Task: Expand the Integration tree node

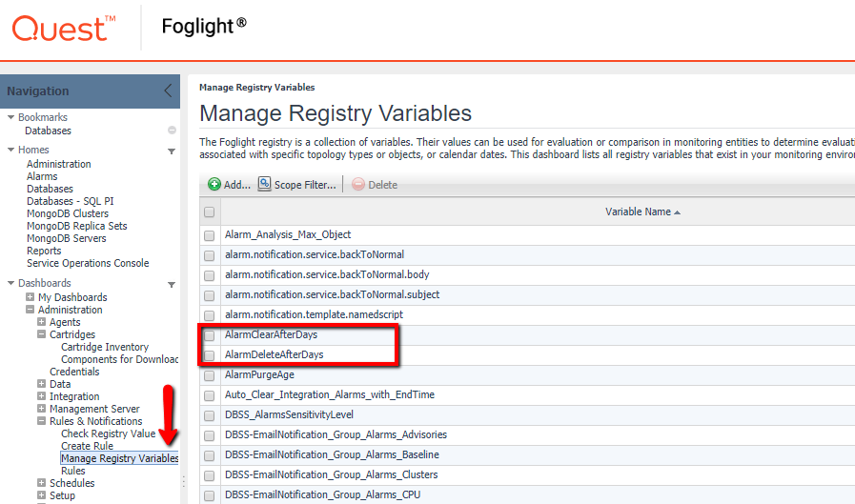Action: [x=41, y=396]
